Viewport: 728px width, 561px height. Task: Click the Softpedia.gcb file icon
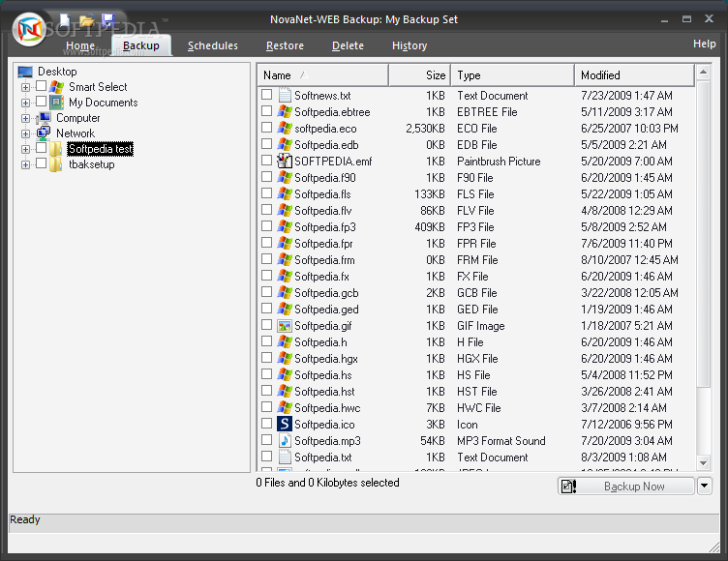coord(285,293)
